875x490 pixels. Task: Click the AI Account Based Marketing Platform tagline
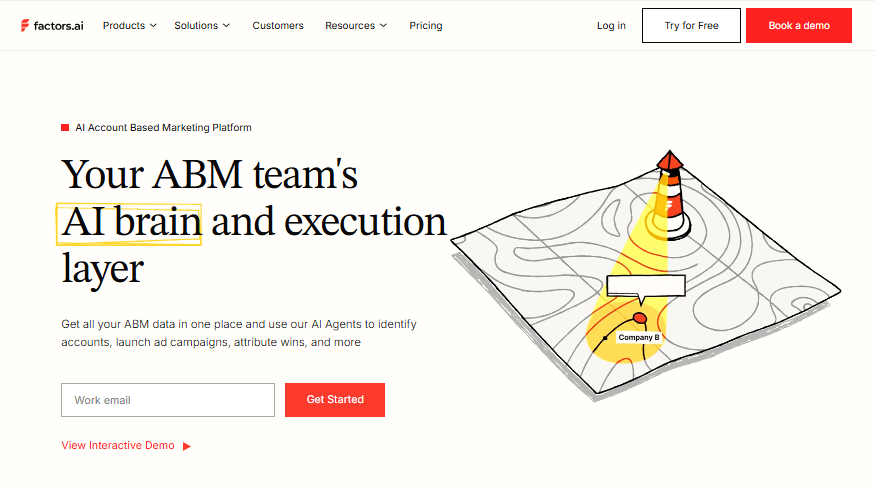[164, 128]
